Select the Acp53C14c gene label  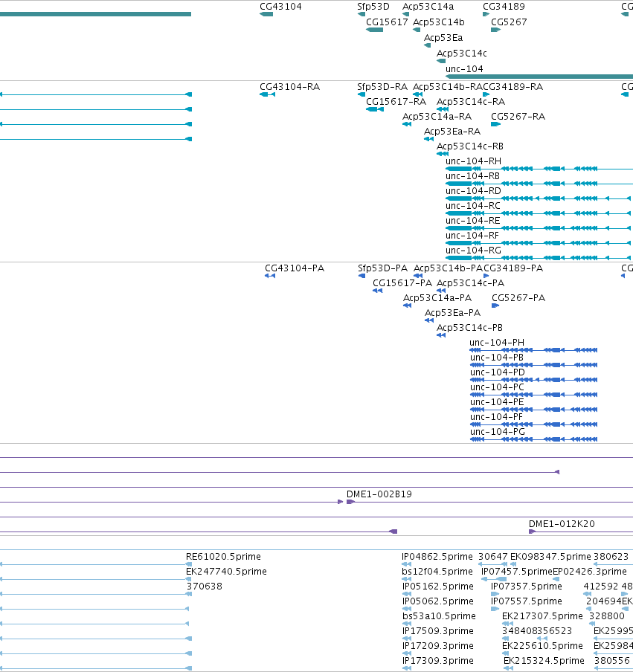(x=462, y=53)
